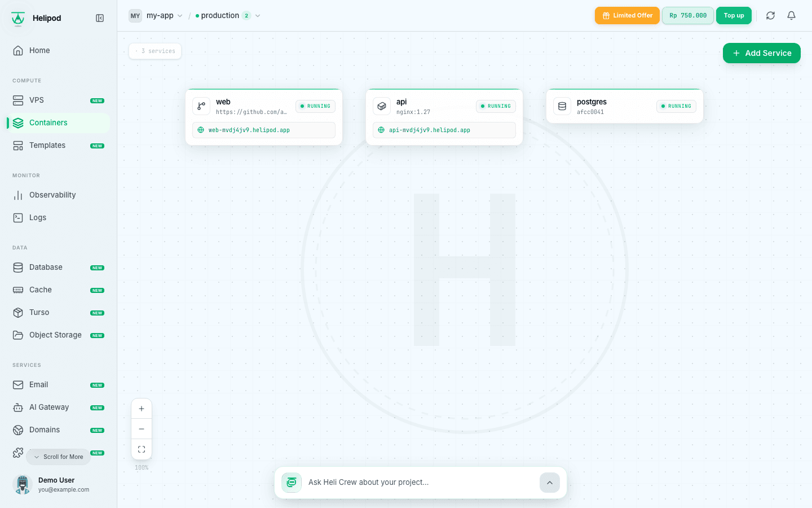This screenshot has width=812, height=508.
Task: Open Templates section
Action: [59, 145]
